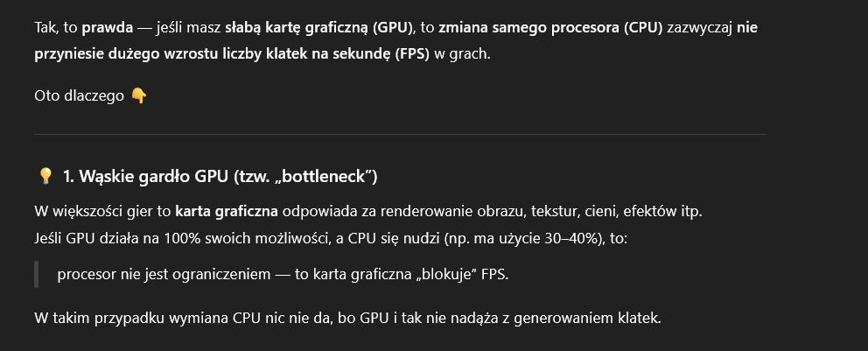This screenshot has height=351, width=868.
Task: Click the text "Oto dlaczego"
Action: click(x=80, y=95)
